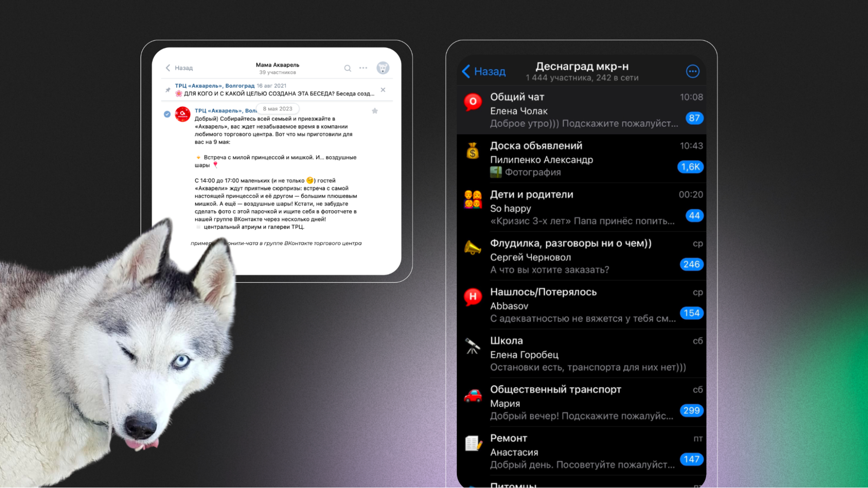The height and width of the screenshot is (488, 868).
Task: Open the more options dots in Мама Акварель
Action: tap(363, 68)
